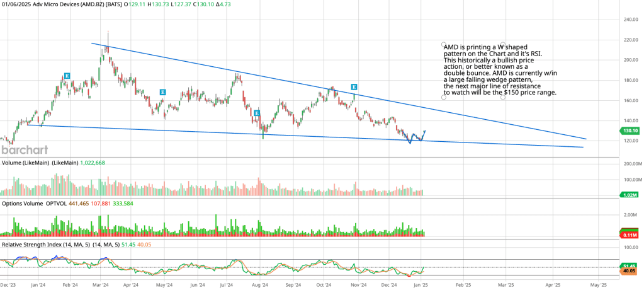Click the Volume (LikeMain) pane title
The image size is (644, 290).
click(x=40, y=163)
